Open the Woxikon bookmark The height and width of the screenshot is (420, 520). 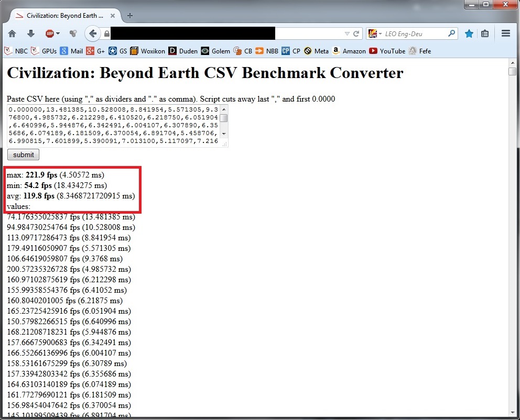point(148,51)
